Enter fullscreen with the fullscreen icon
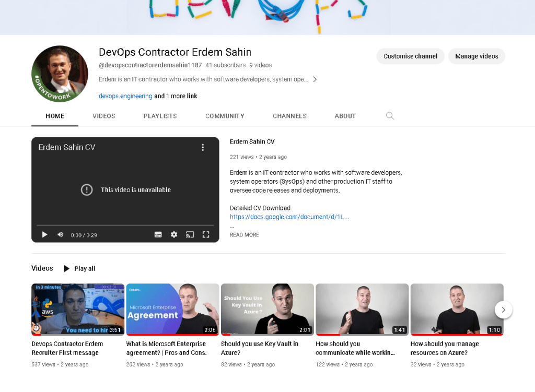Screen dimensions: 535x392 click(x=206, y=234)
